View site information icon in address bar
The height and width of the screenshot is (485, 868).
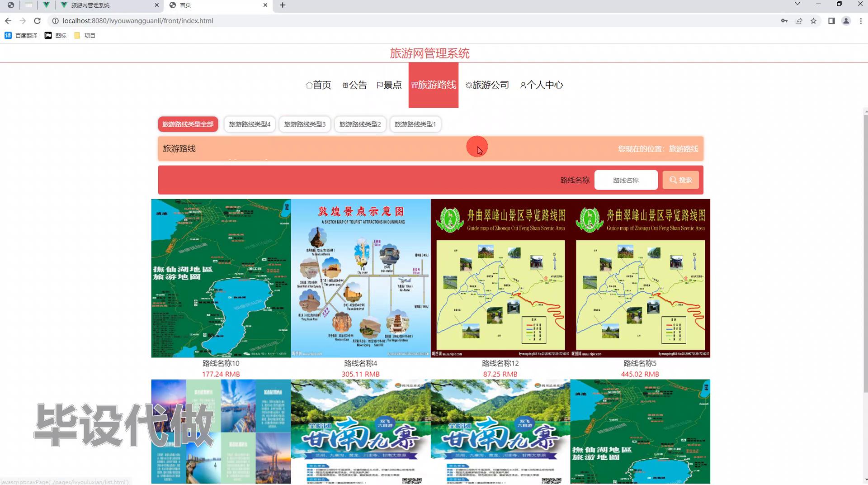[x=55, y=21]
